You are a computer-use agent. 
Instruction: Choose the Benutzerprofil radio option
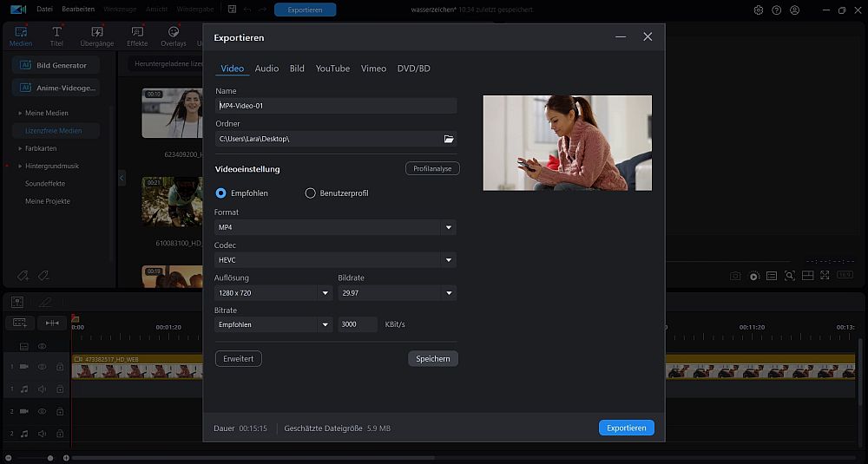[310, 193]
